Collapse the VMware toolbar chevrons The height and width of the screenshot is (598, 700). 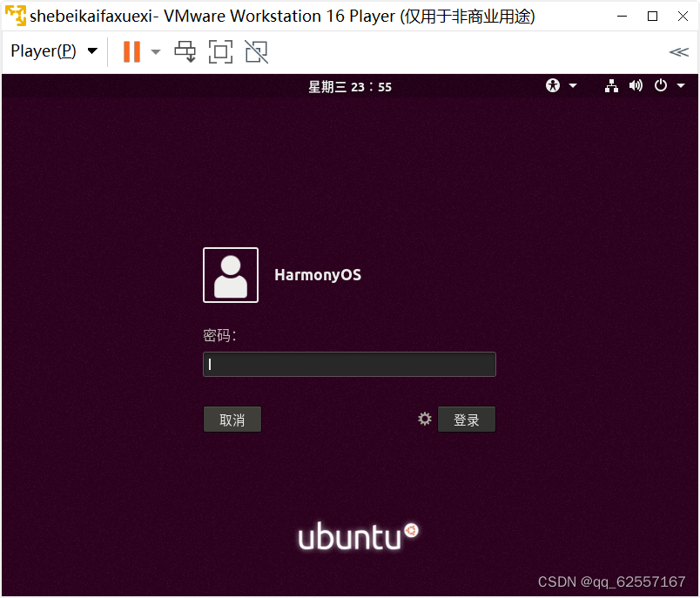pyautogui.click(x=678, y=52)
